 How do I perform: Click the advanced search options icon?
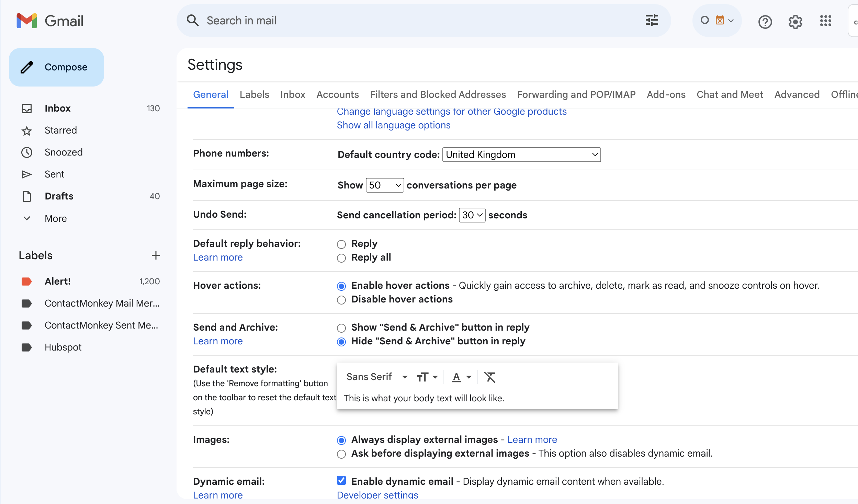click(x=652, y=20)
